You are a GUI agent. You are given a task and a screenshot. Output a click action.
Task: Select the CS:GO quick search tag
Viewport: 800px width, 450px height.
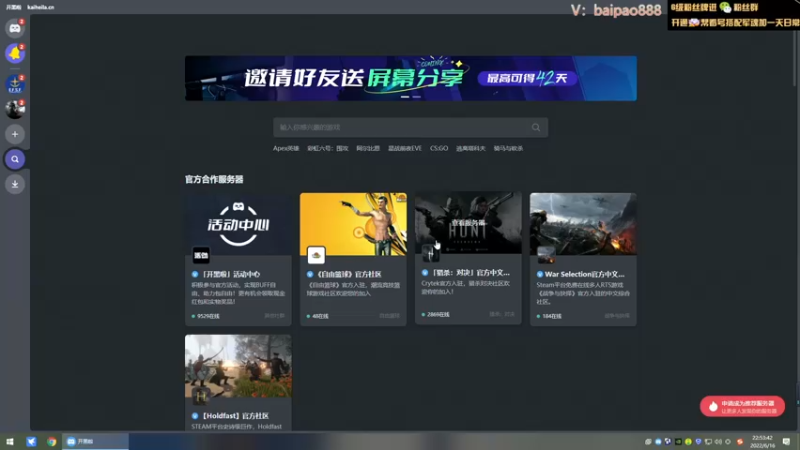pyautogui.click(x=439, y=148)
